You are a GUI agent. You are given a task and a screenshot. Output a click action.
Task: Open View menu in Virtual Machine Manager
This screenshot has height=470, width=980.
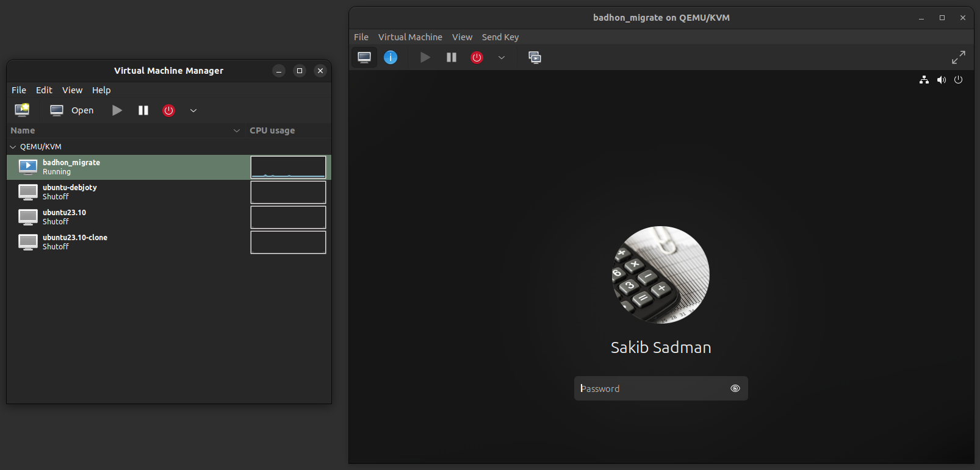click(x=72, y=90)
